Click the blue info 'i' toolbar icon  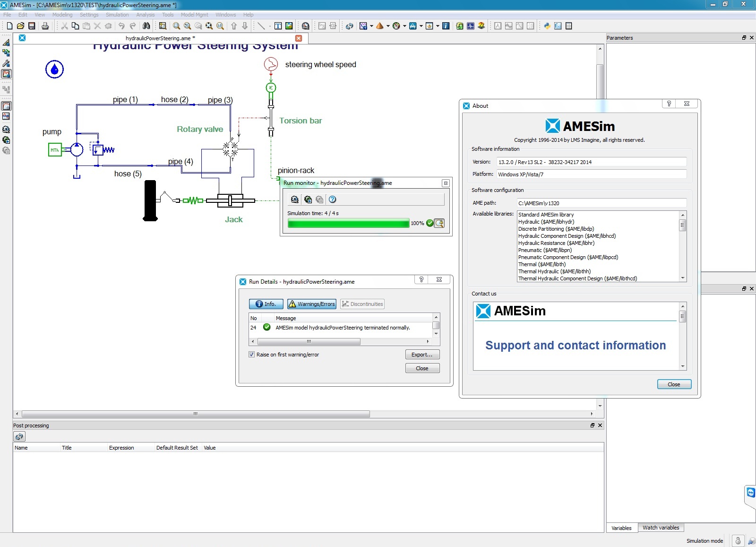[x=446, y=26]
